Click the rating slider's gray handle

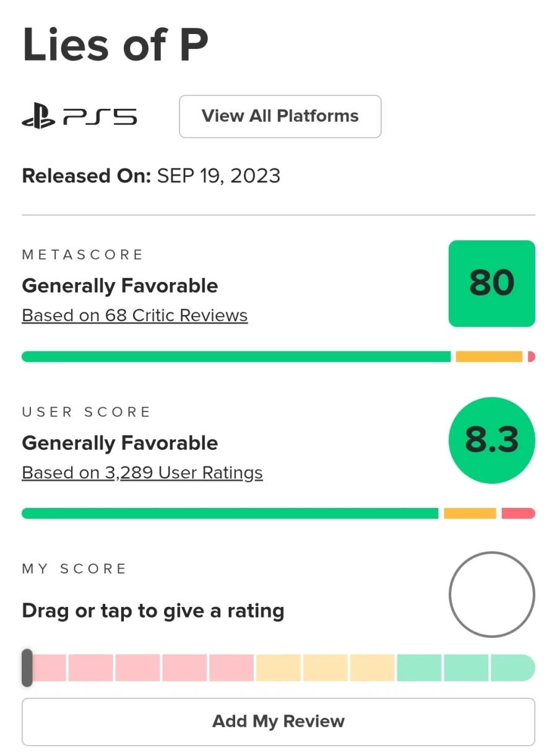(x=27, y=668)
